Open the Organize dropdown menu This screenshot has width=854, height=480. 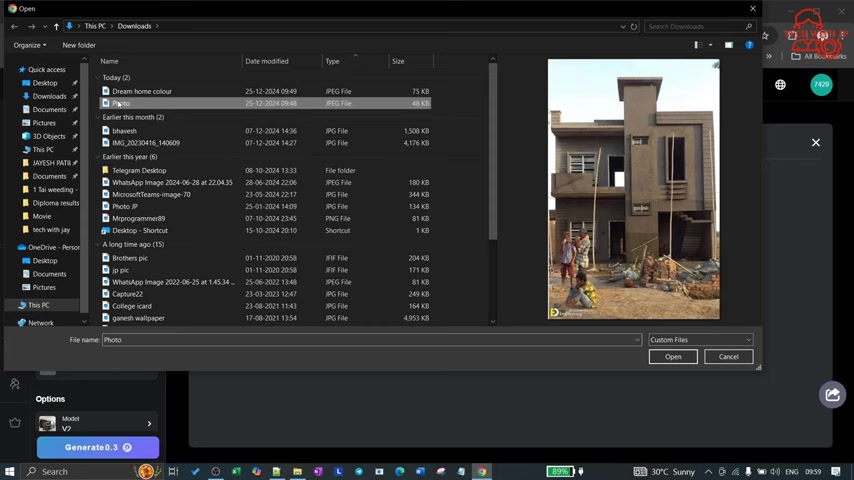pos(30,45)
